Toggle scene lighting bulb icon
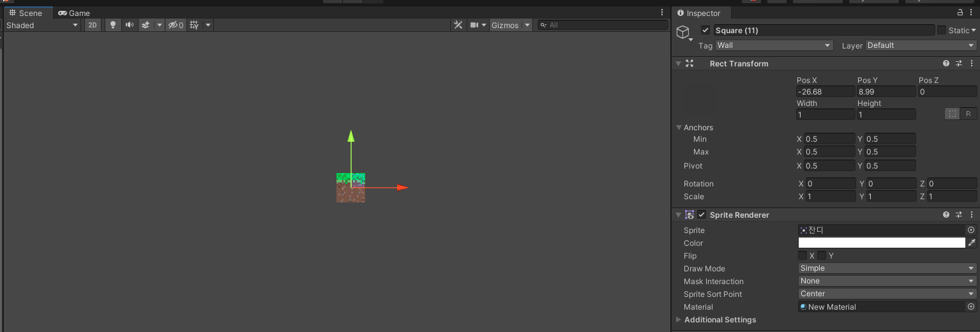This screenshot has width=980, height=332. (113, 25)
